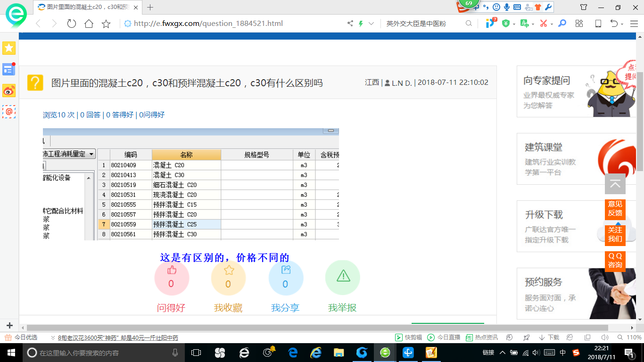Open the Windows notification center icon
This screenshot has height=362, width=644.
tap(629, 353)
